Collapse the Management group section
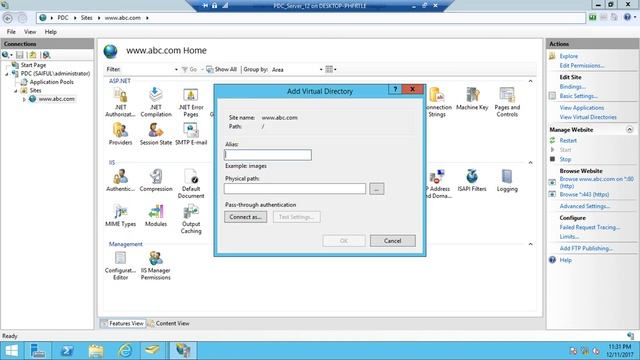The height and width of the screenshot is (360, 640). [x=530, y=244]
